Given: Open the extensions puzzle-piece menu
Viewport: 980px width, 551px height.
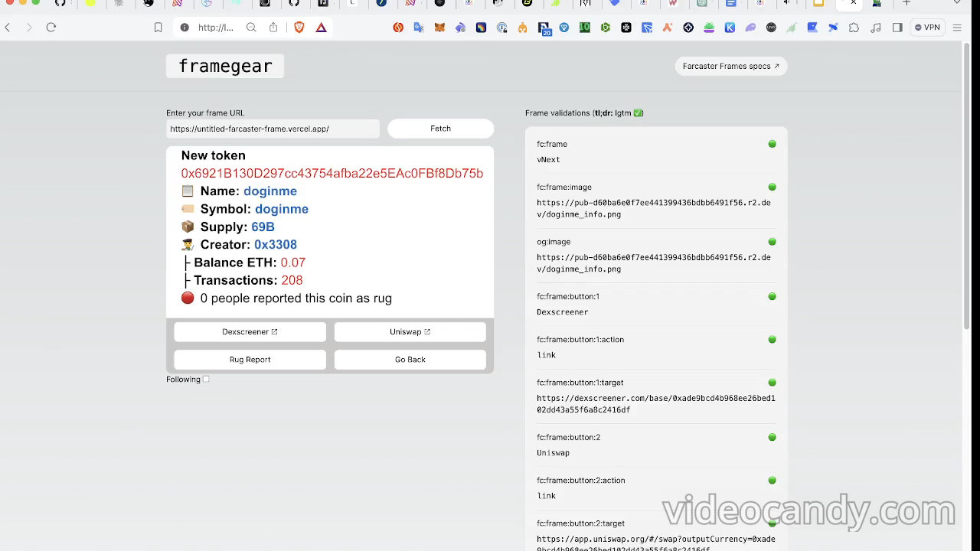Looking at the screenshot, I should point(854,28).
